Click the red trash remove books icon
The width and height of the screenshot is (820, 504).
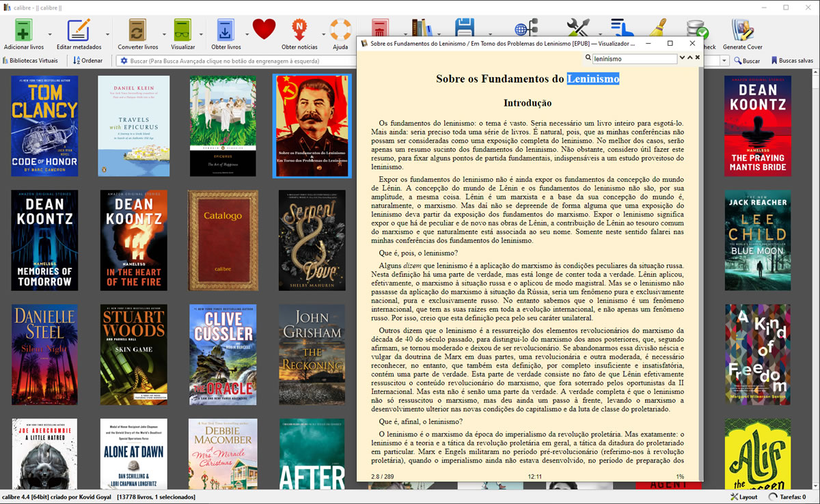click(380, 27)
